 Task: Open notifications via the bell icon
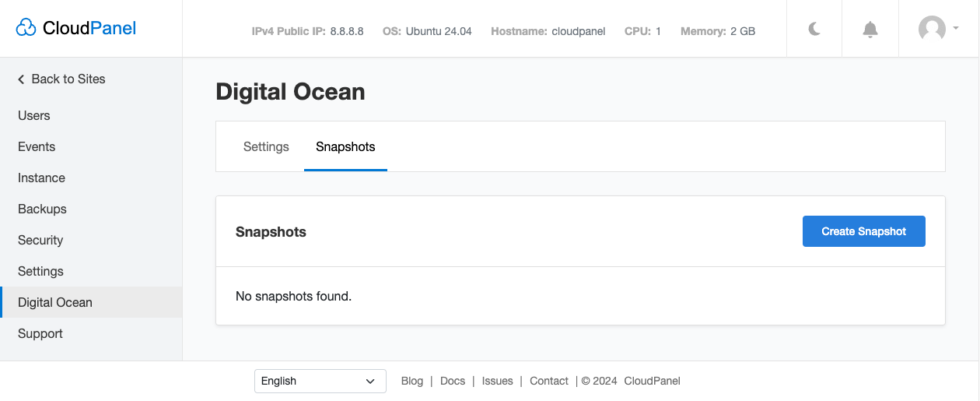(x=870, y=30)
